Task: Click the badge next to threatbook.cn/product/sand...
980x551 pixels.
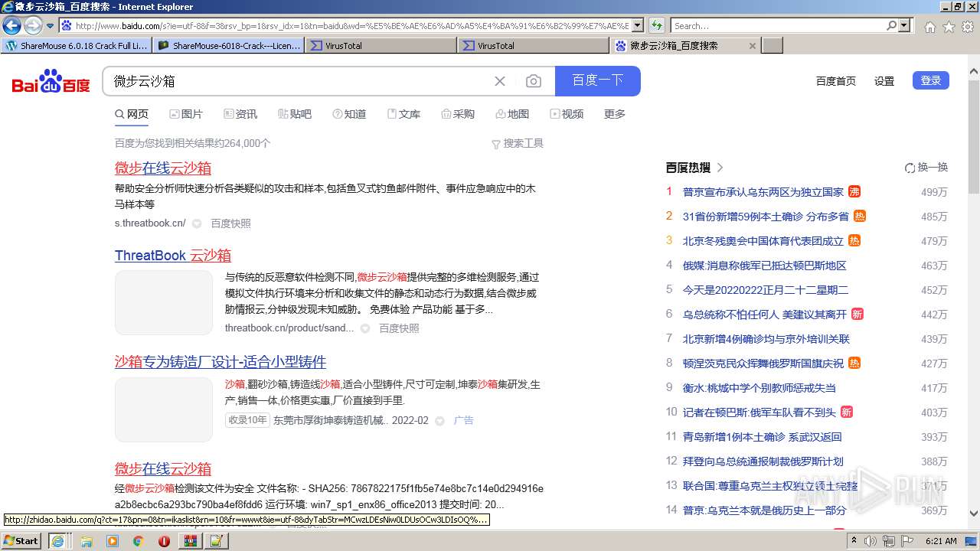Action: [x=365, y=328]
